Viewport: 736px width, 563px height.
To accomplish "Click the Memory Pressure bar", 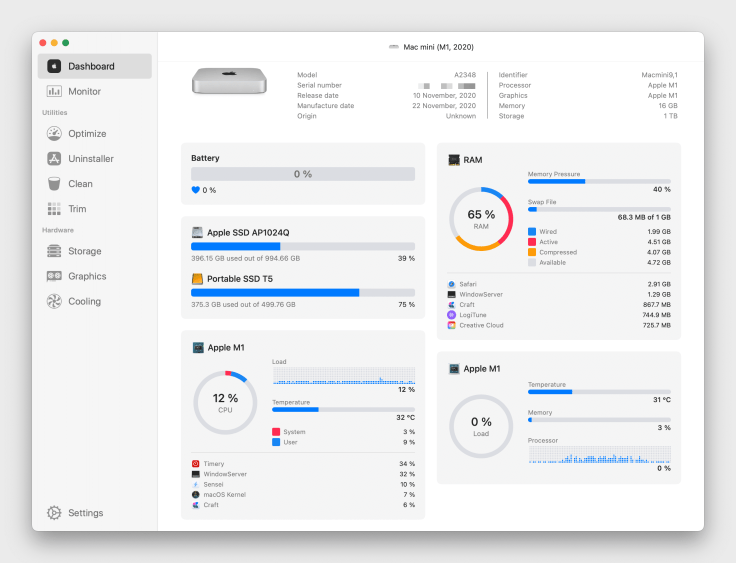I will [599, 181].
